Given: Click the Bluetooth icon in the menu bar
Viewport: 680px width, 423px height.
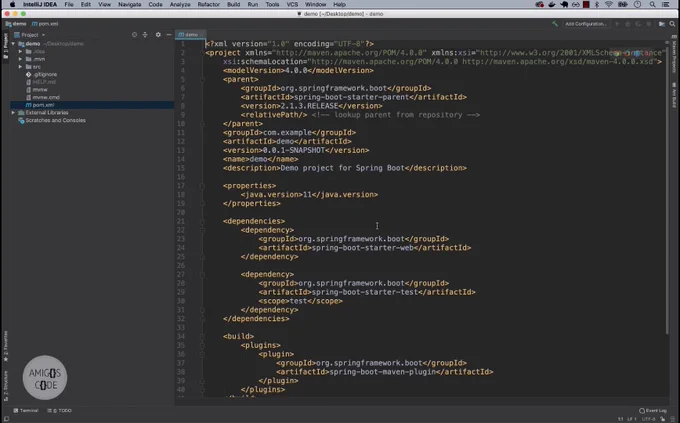Looking at the screenshot, I should click(x=597, y=4).
